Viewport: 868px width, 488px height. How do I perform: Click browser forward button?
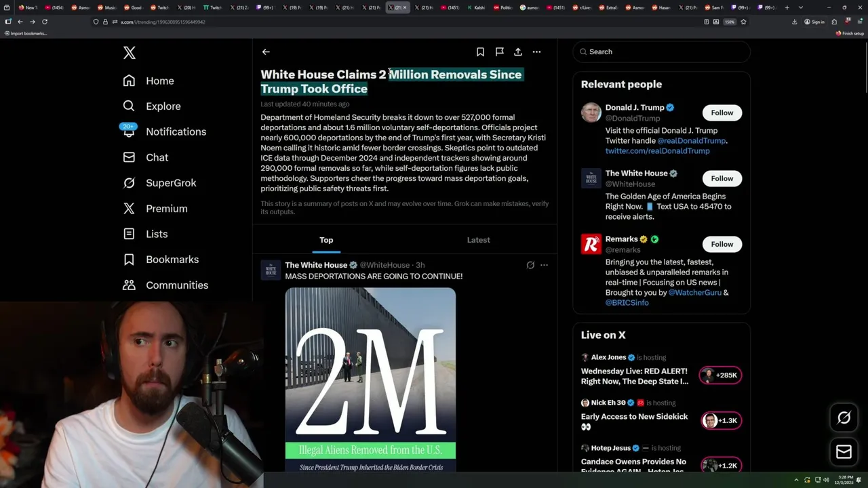[x=32, y=22]
